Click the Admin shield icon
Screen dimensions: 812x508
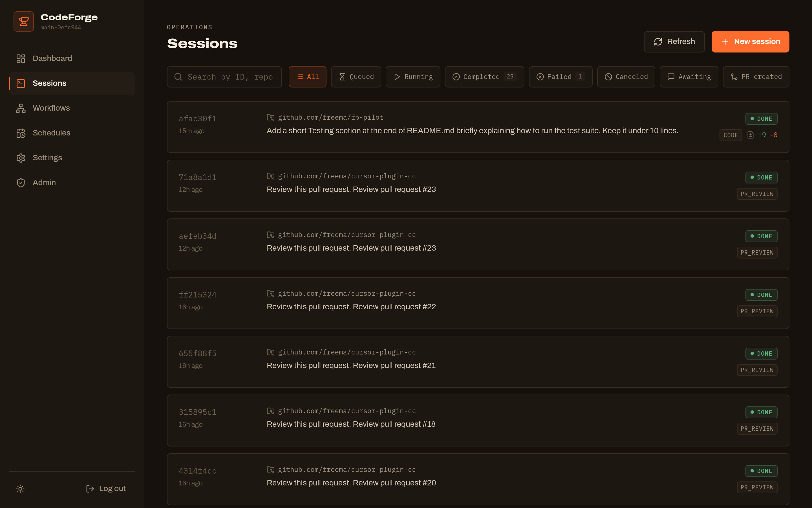tap(21, 183)
